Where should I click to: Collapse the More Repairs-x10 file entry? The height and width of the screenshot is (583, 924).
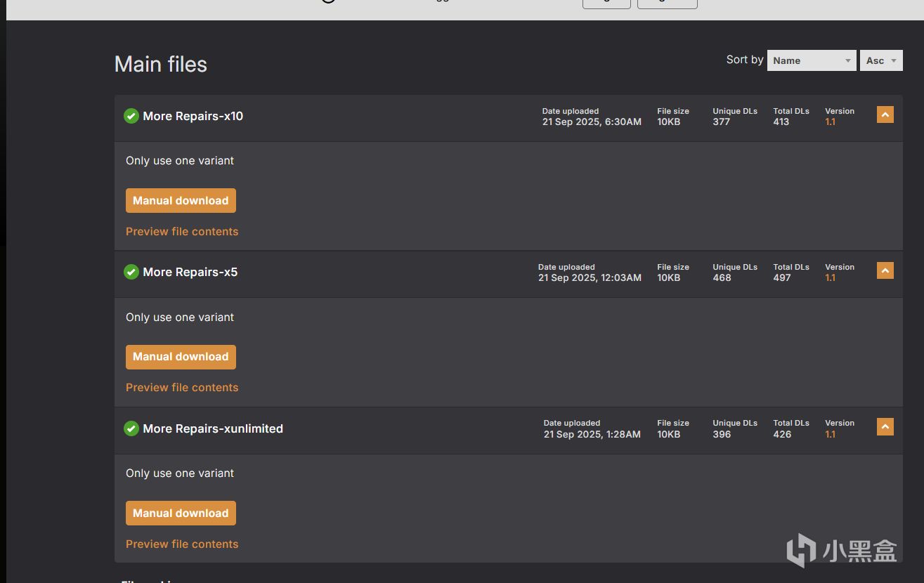(885, 114)
